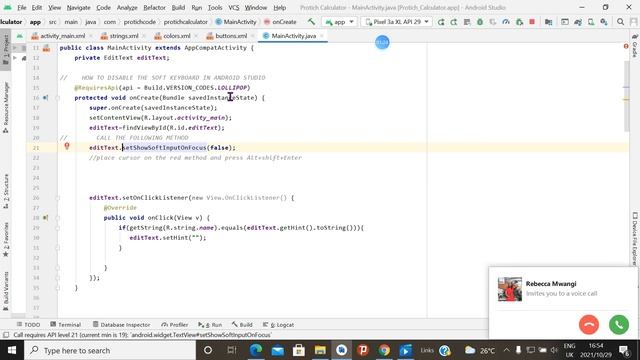Collapse the if block fold on line 29

(x=58, y=228)
